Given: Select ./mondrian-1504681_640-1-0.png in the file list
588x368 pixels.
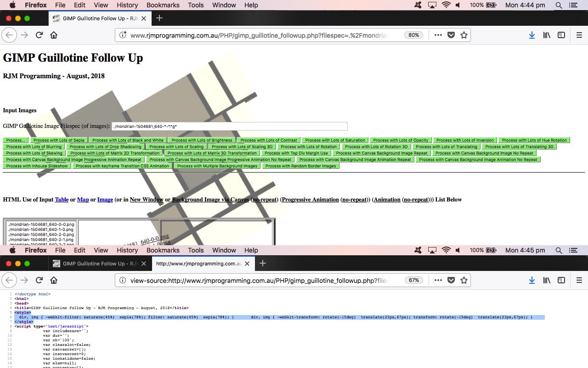Looking at the screenshot, I should click(41, 230).
